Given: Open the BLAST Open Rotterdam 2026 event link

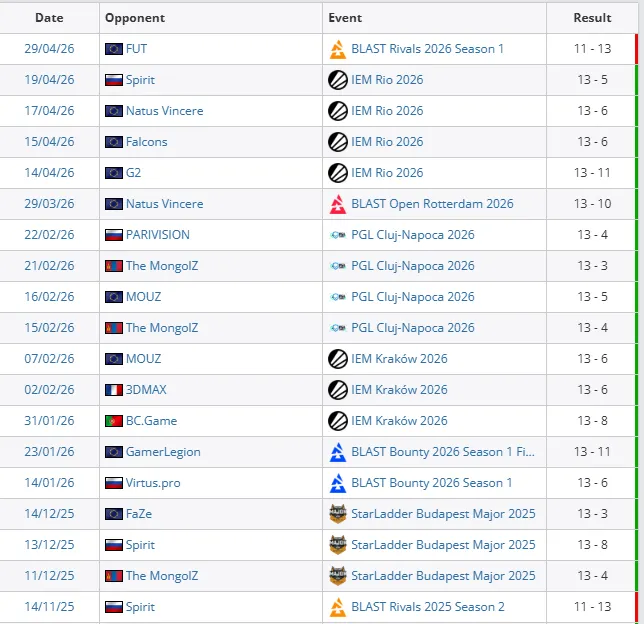Looking at the screenshot, I should pyautogui.click(x=432, y=204).
